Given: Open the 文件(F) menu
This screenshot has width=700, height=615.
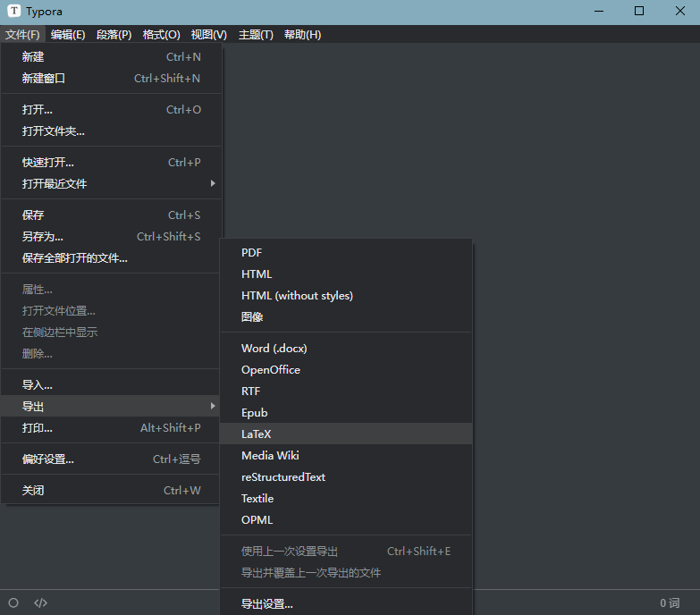Looking at the screenshot, I should click(x=22, y=34).
